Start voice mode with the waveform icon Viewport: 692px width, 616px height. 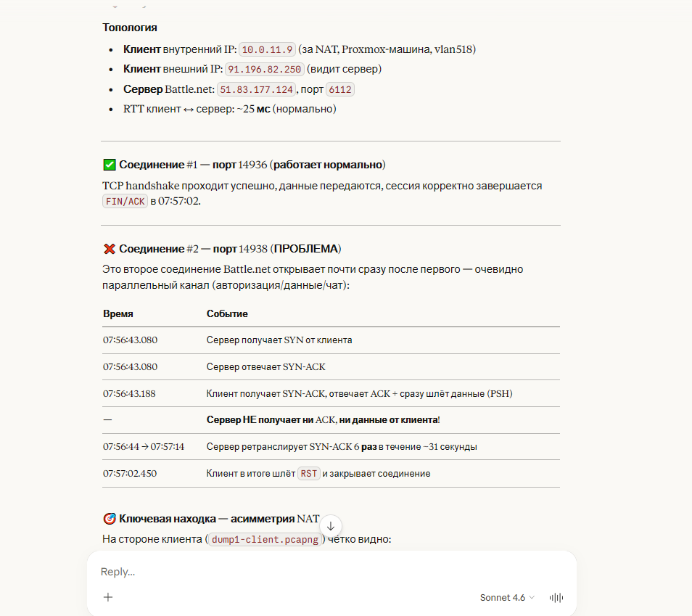pyautogui.click(x=556, y=598)
